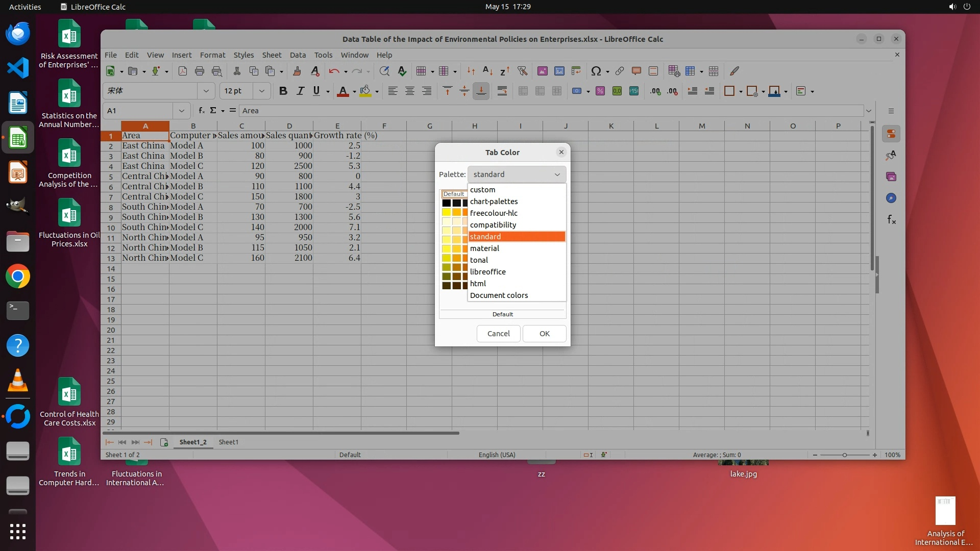Viewport: 980px width, 551px height.
Task: Toggle Italic formatting
Action: coord(300,91)
